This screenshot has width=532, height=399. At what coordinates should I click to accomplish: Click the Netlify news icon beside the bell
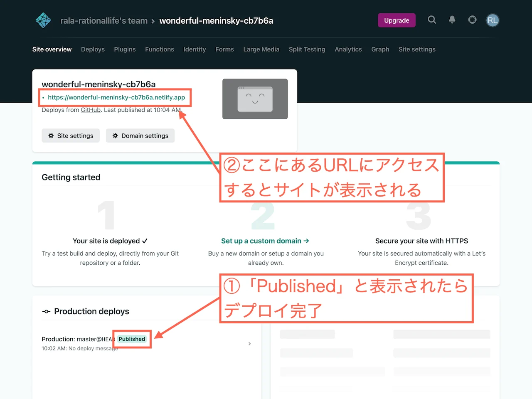(472, 20)
